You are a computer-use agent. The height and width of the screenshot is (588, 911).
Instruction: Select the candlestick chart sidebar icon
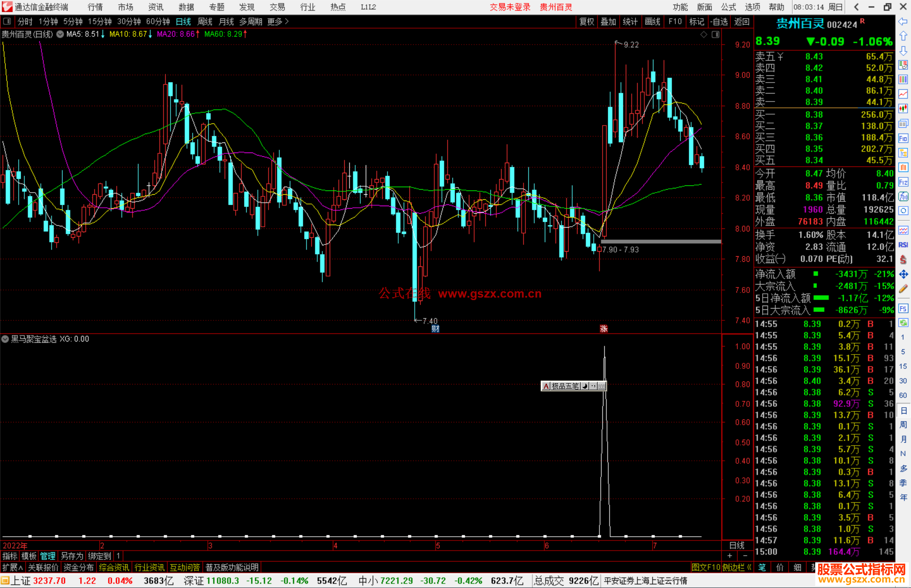click(x=903, y=109)
